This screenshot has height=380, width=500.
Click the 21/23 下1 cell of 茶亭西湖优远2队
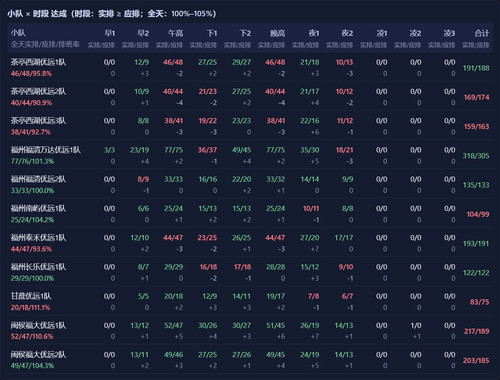(208, 91)
